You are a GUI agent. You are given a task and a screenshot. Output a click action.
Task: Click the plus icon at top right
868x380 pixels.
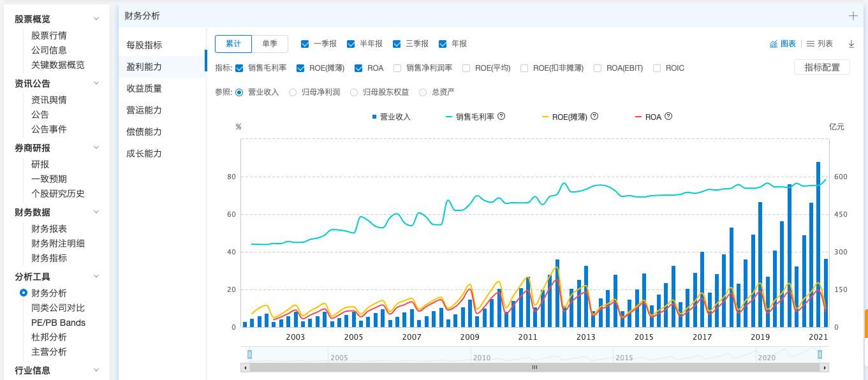(x=853, y=15)
